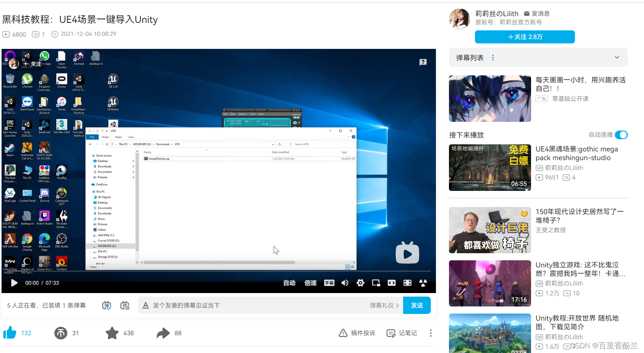644x353 pixels.
Task: Enable picture-in-picture mode icon
Action: tap(376, 283)
